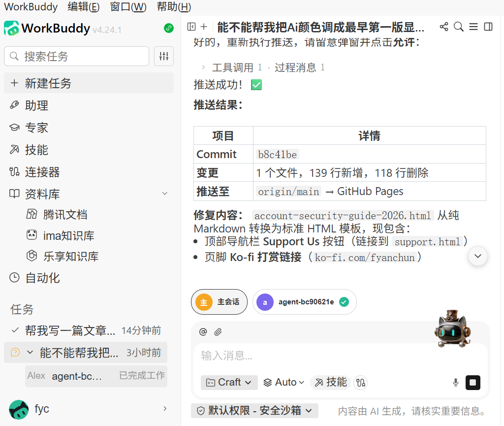Click the microphone voice input icon
504x426 pixels.
456,383
